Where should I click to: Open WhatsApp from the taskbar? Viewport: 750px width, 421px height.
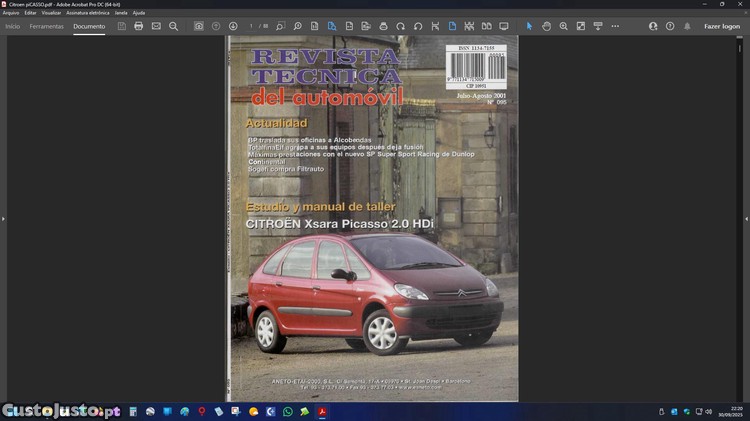click(x=288, y=411)
